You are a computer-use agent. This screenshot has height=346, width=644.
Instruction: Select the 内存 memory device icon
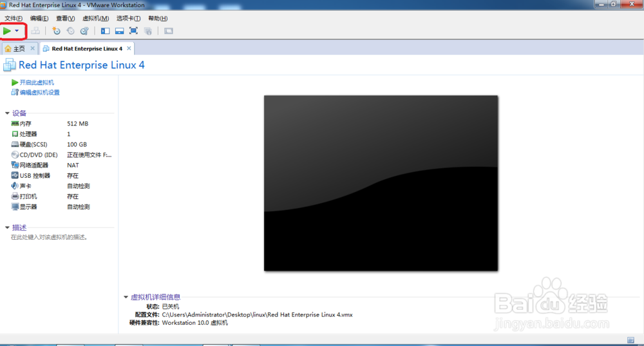point(15,123)
